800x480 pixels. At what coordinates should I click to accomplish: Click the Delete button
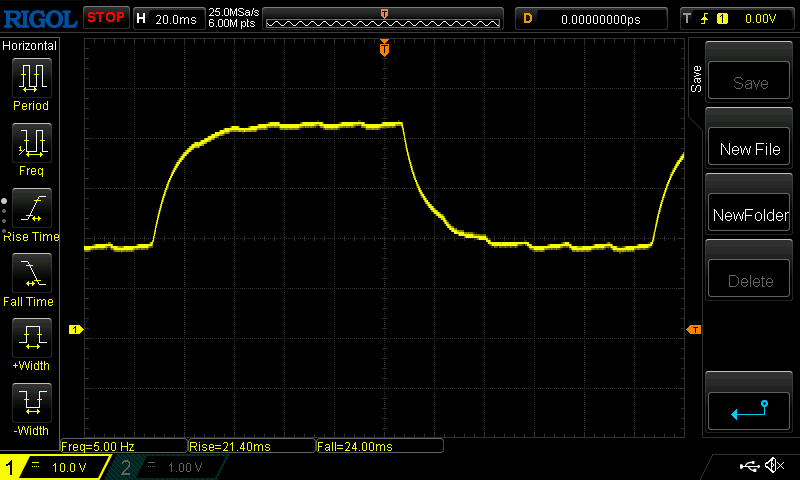[748, 279]
